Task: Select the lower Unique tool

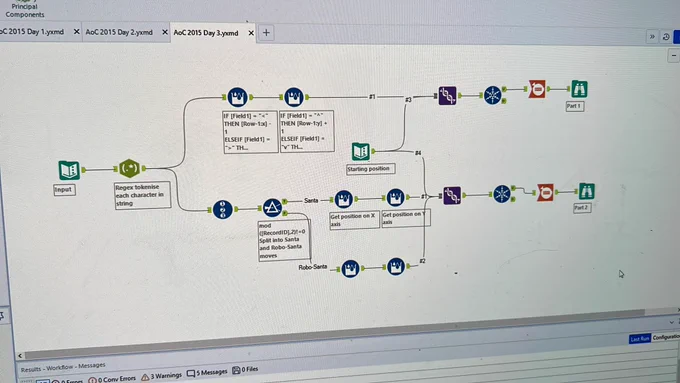Action: point(502,193)
